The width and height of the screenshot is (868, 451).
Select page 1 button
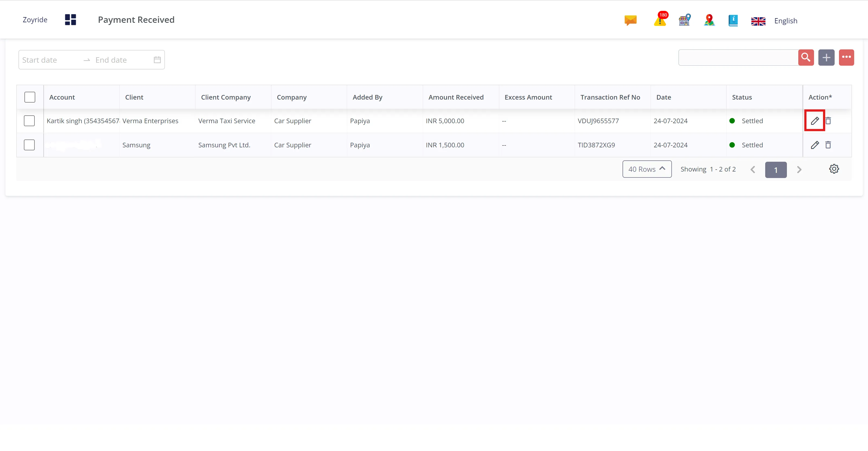[x=776, y=170]
